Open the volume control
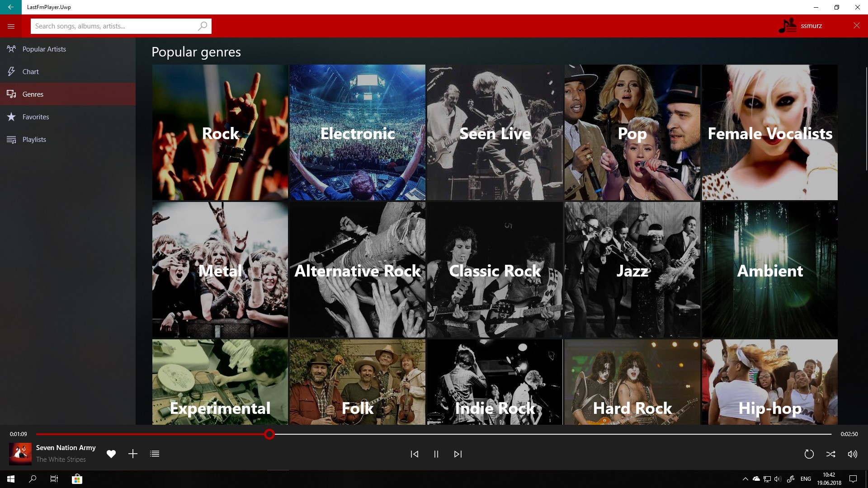868x488 pixels. tap(852, 454)
